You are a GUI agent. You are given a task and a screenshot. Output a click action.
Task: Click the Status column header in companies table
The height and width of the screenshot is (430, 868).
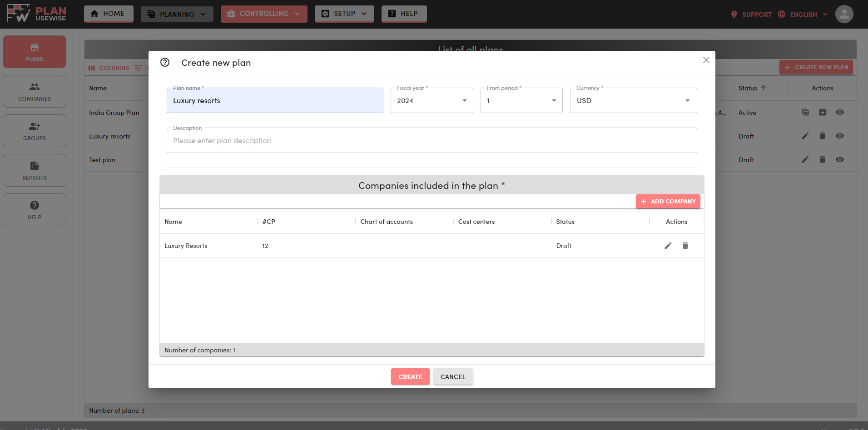click(565, 222)
